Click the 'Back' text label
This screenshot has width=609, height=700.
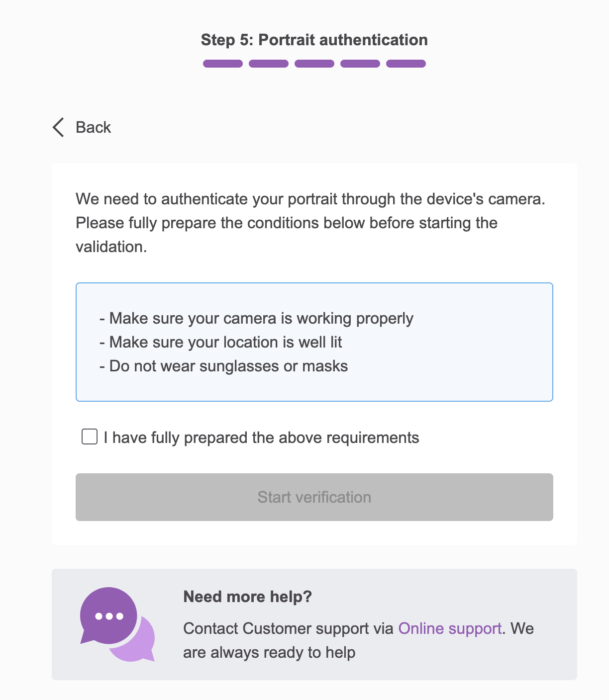coord(93,127)
